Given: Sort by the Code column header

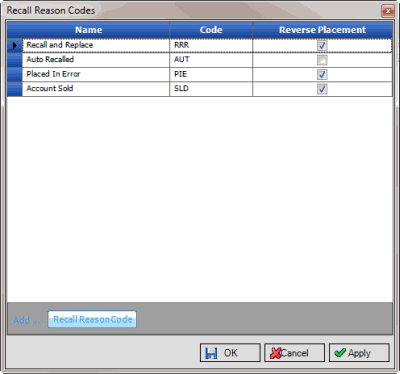Looking at the screenshot, I should [211, 30].
